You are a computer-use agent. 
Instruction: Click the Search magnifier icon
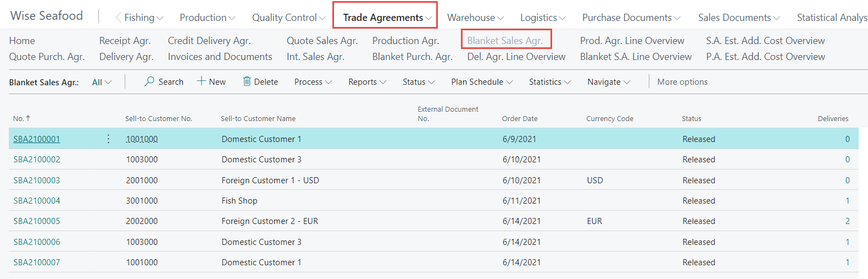coord(149,81)
